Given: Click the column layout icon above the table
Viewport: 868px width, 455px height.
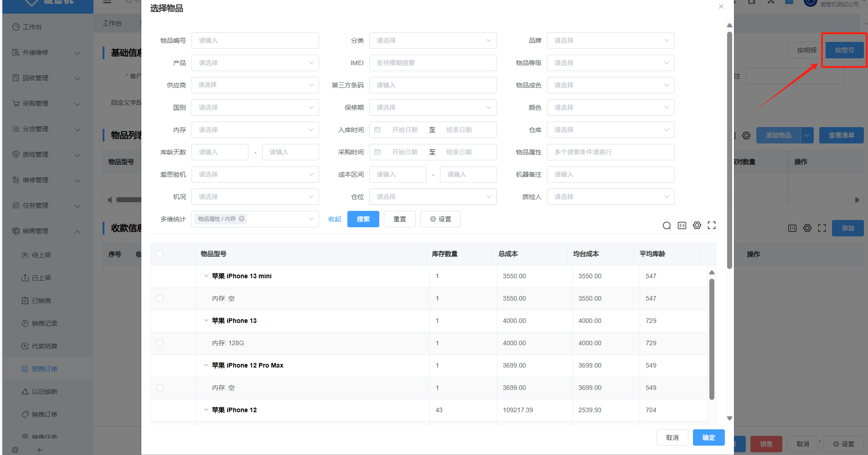Looking at the screenshot, I should (682, 225).
